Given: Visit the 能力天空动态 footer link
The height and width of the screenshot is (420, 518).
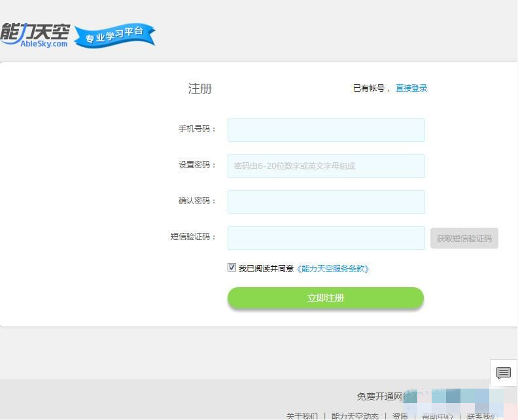Looking at the screenshot, I should [354, 416].
